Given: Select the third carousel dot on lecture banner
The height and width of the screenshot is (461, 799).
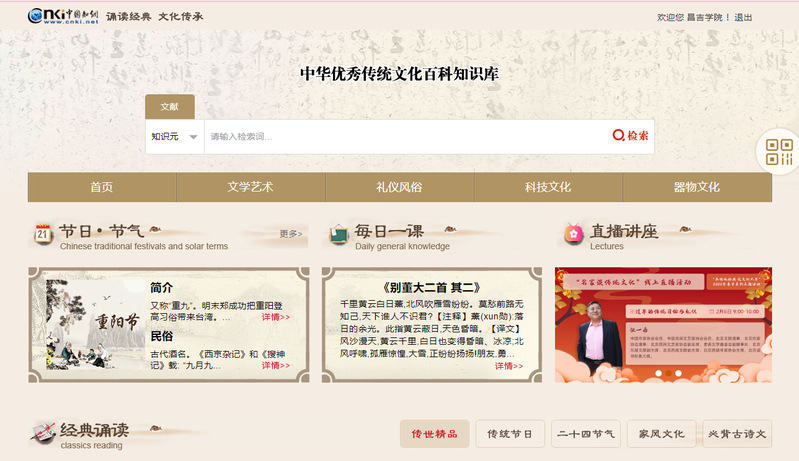Looking at the screenshot, I should click(678, 373).
